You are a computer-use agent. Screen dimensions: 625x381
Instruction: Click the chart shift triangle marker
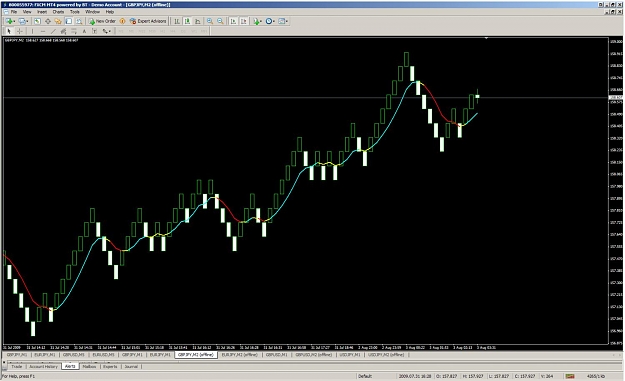(x=486, y=38)
